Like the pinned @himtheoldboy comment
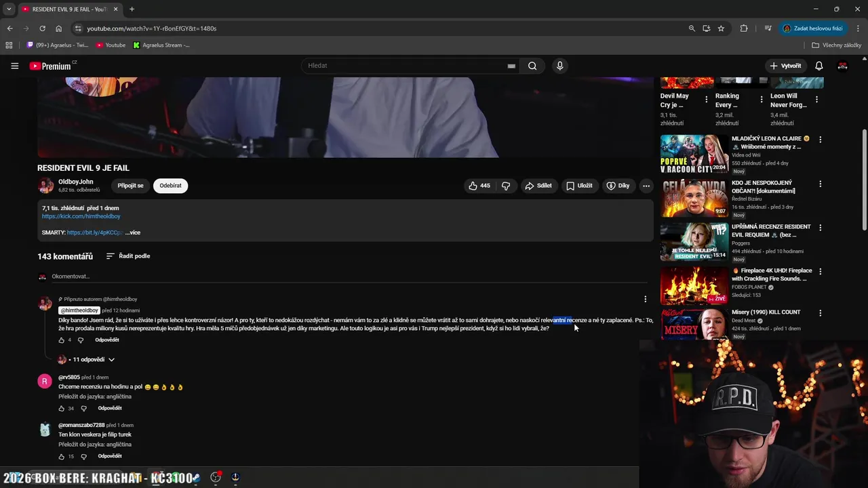Image resolution: width=868 pixels, height=488 pixels. click(61, 340)
